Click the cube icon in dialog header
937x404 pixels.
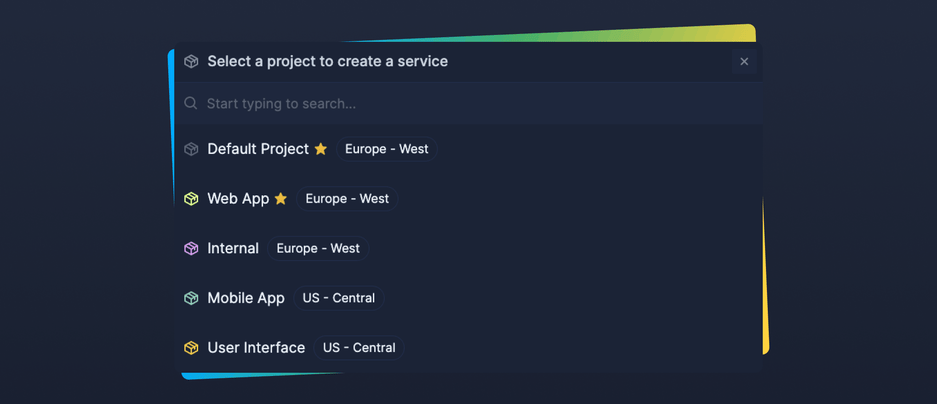(x=191, y=62)
